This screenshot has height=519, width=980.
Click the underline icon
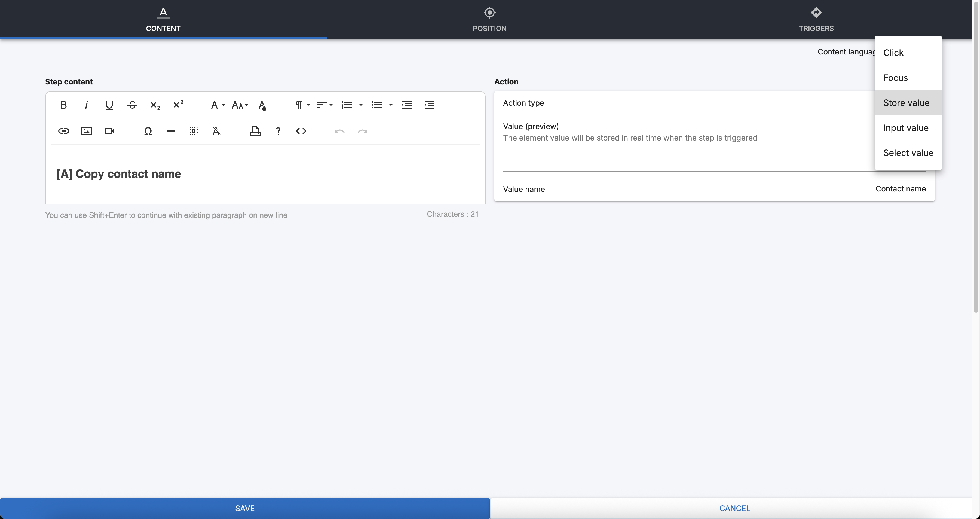(x=109, y=105)
